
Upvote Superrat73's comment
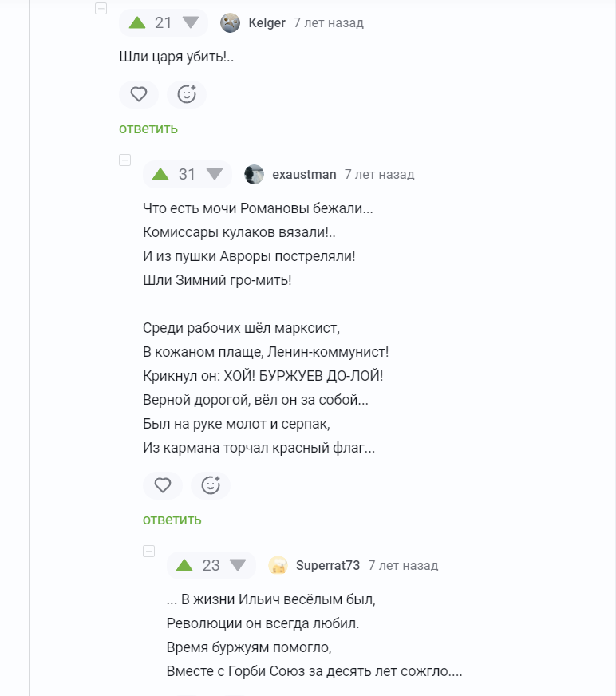184,565
